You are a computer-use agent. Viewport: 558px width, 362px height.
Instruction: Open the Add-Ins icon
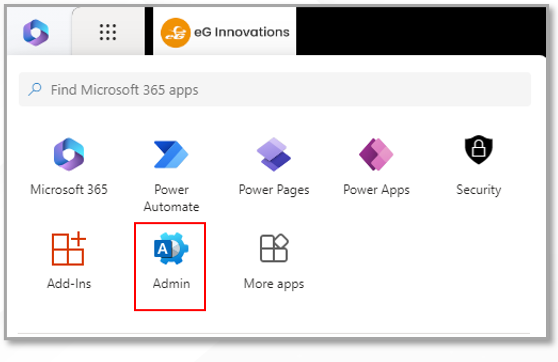69,248
